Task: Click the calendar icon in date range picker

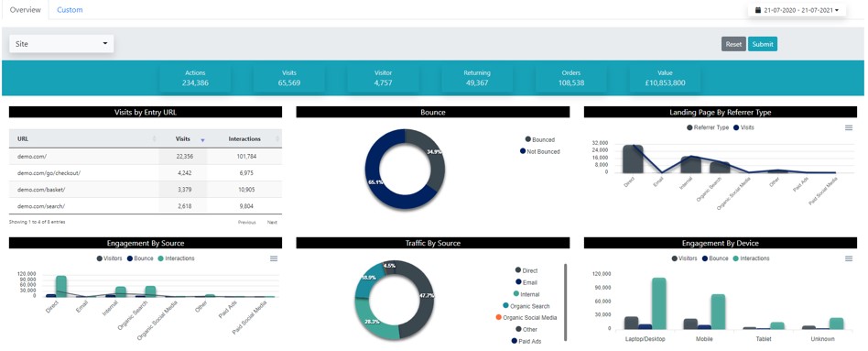Action: (x=758, y=10)
